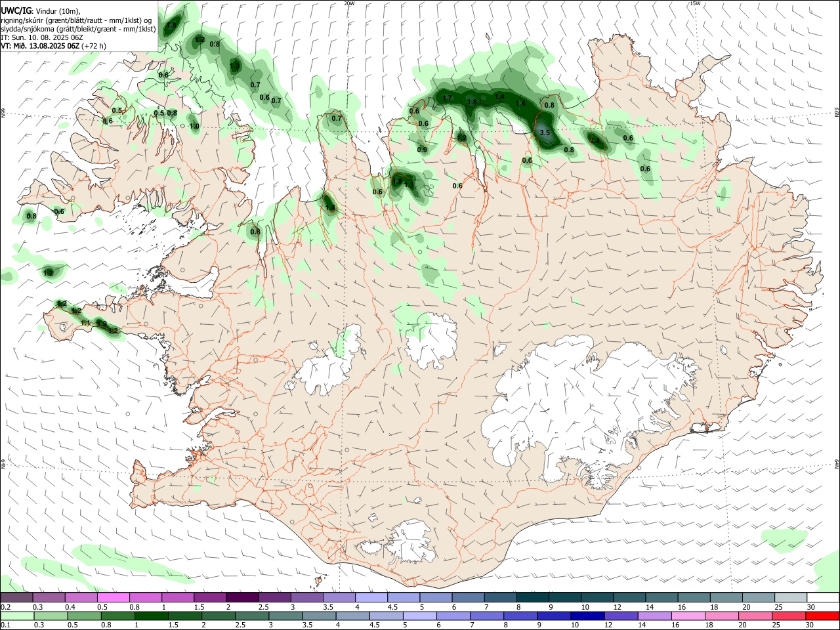Select the dark teal swatch between 8 and 9 in the upper legend
This screenshot has width=840, height=630.
tap(532, 597)
